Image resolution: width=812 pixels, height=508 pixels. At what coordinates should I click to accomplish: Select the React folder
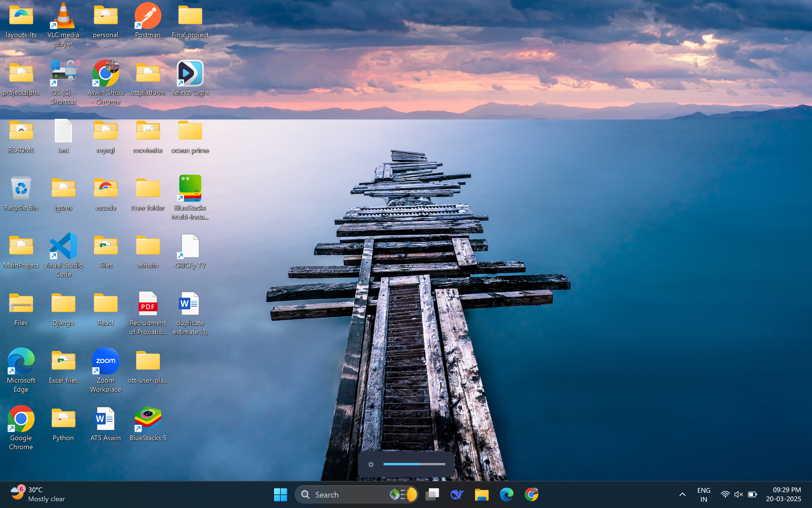tap(106, 304)
